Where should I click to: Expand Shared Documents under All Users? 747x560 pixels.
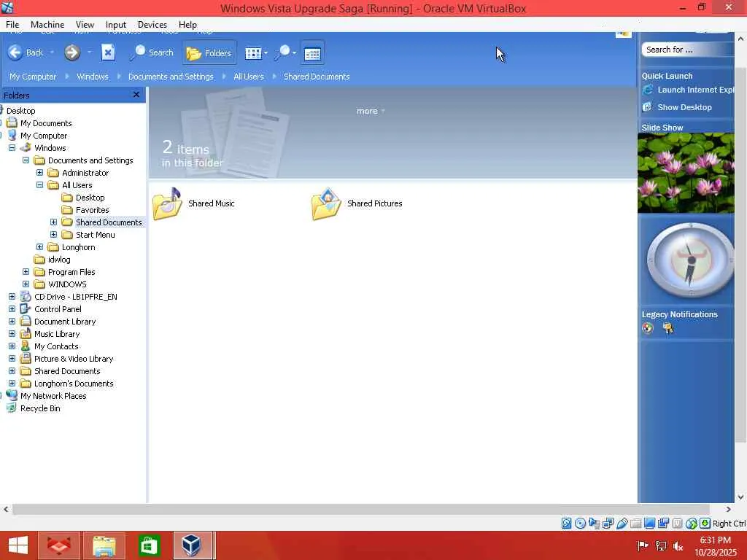[53, 222]
